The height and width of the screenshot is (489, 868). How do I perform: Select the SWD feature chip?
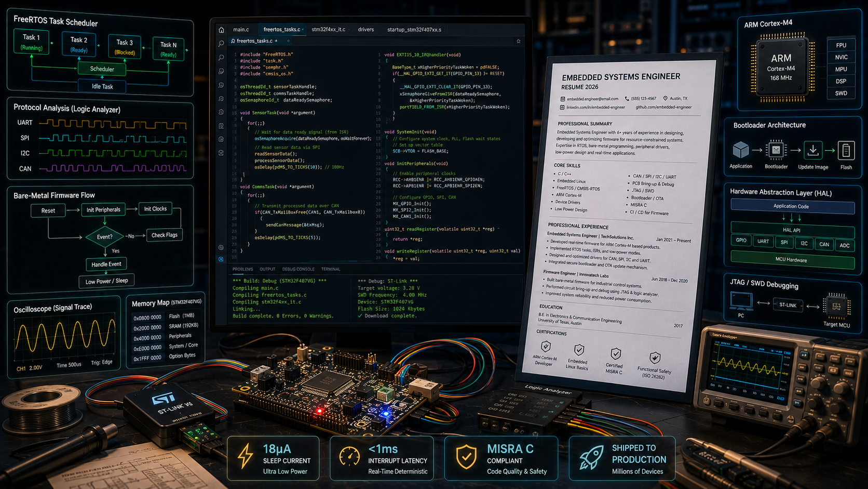(x=841, y=93)
